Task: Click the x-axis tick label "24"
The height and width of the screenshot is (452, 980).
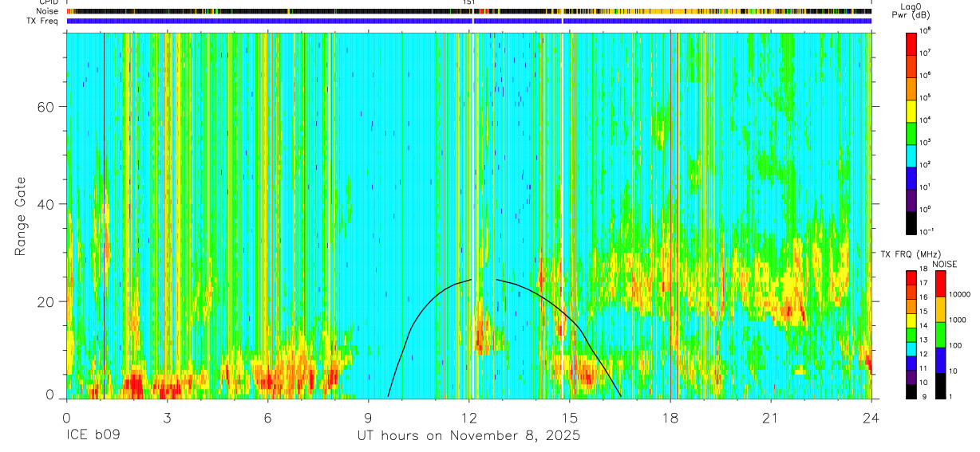Action: point(871,418)
